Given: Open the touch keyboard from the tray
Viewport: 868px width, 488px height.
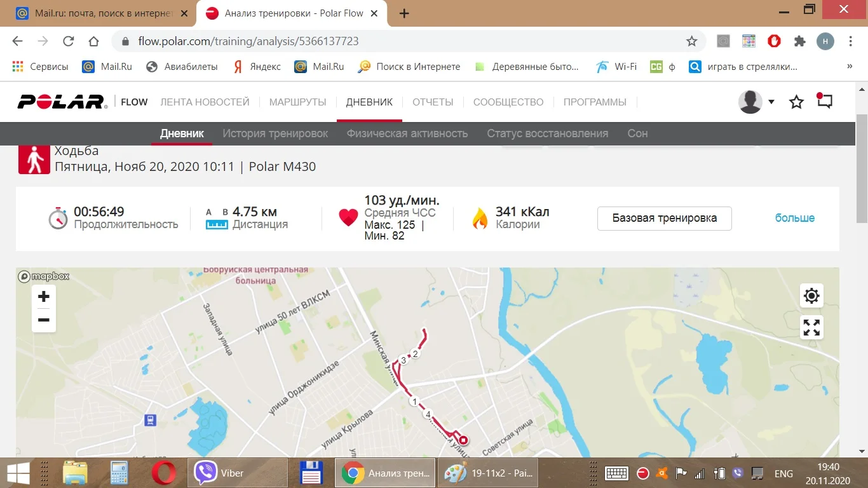Looking at the screenshot, I should pyautogui.click(x=616, y=473).
